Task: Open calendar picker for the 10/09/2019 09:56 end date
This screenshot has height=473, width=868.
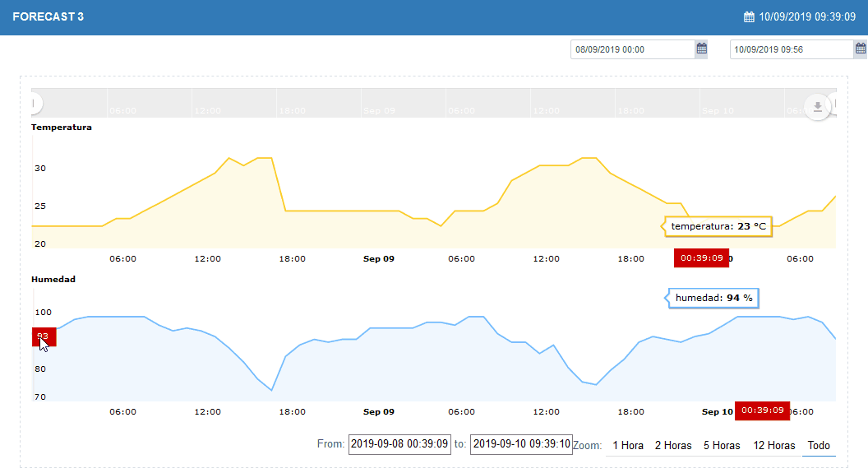Action: click(861, 49)
